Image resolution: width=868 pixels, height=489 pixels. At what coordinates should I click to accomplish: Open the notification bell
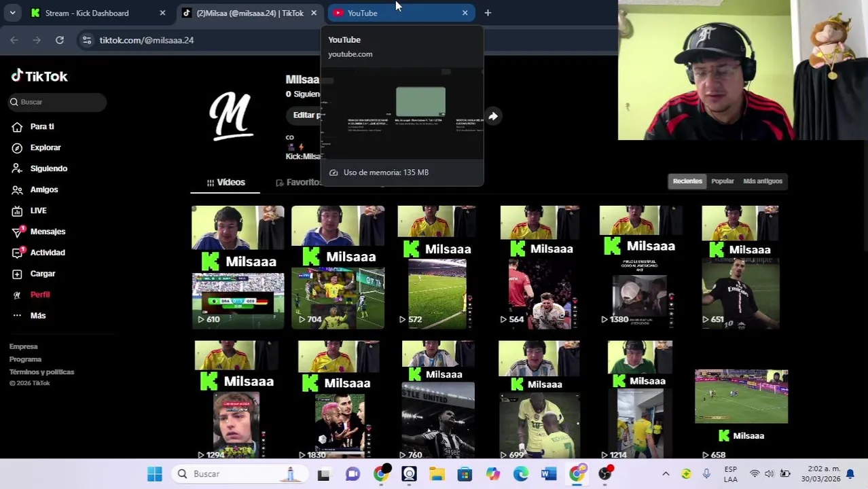coord(850,474)
